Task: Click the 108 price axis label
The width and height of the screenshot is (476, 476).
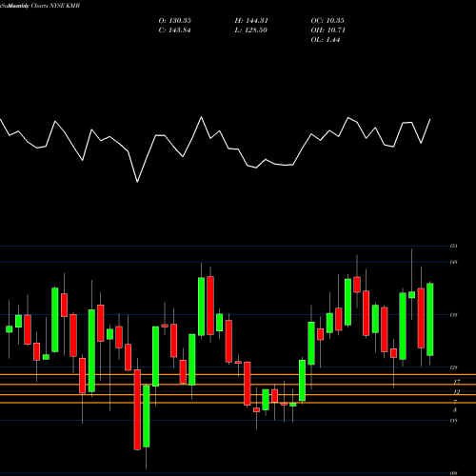Action: 453,473
